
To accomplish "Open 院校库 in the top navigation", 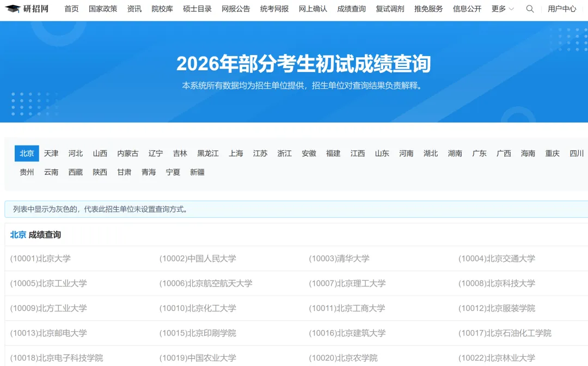I will click(x=162, y=9).
